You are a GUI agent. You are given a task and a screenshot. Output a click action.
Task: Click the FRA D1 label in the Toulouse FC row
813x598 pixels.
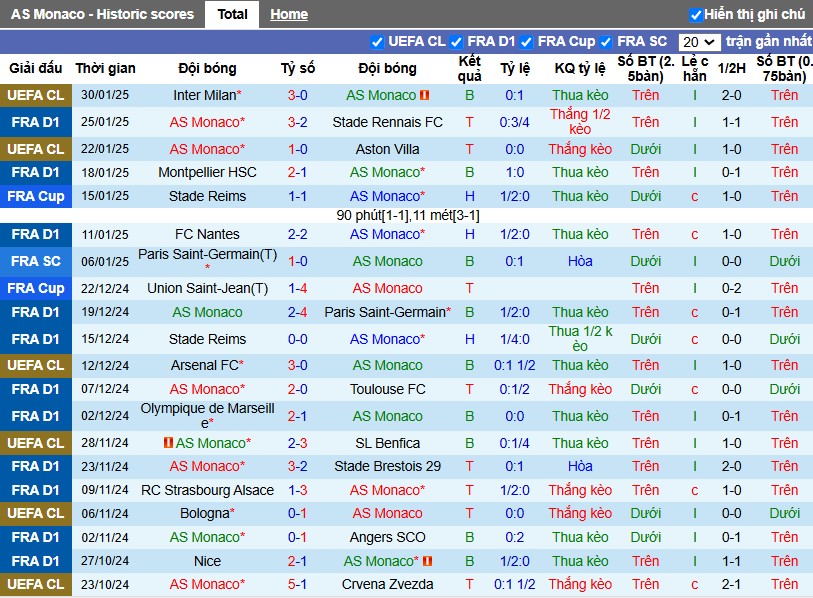tap(36, 389)
